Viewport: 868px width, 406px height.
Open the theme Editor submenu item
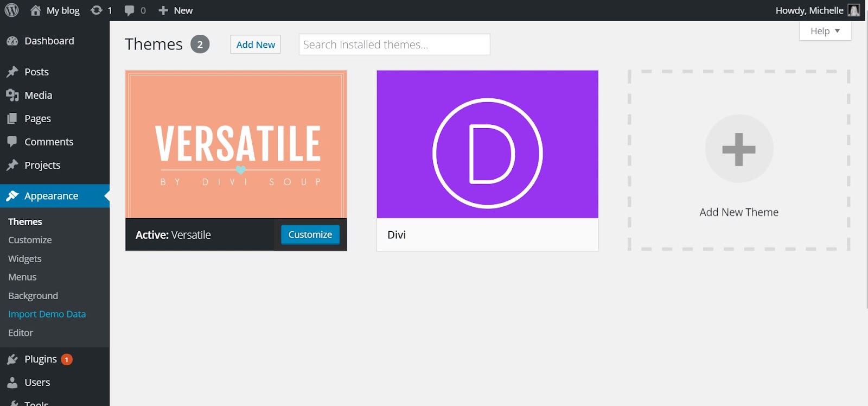21,333
